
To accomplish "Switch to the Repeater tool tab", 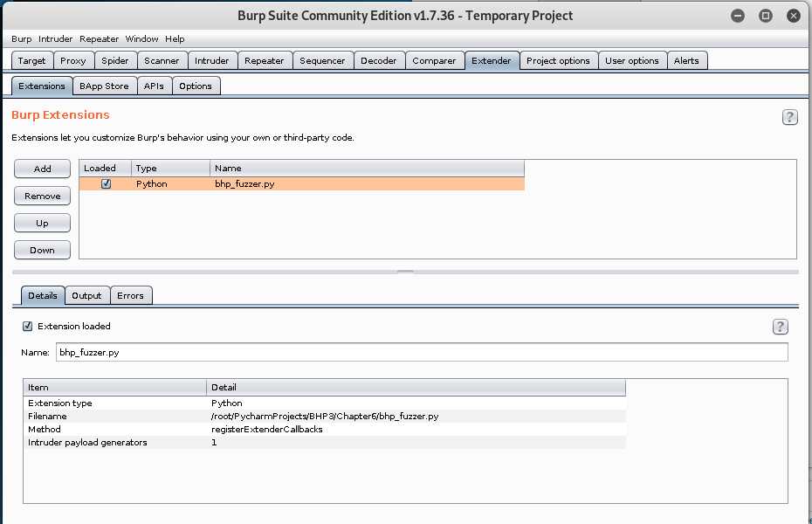I will pos(264,60).
